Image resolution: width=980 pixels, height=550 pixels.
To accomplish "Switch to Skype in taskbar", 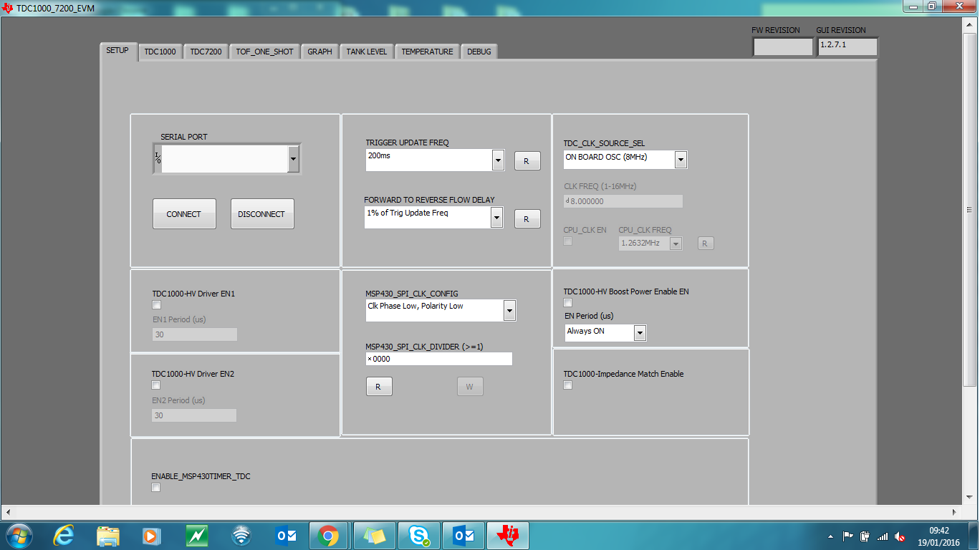I will click(x=419, y=536).
